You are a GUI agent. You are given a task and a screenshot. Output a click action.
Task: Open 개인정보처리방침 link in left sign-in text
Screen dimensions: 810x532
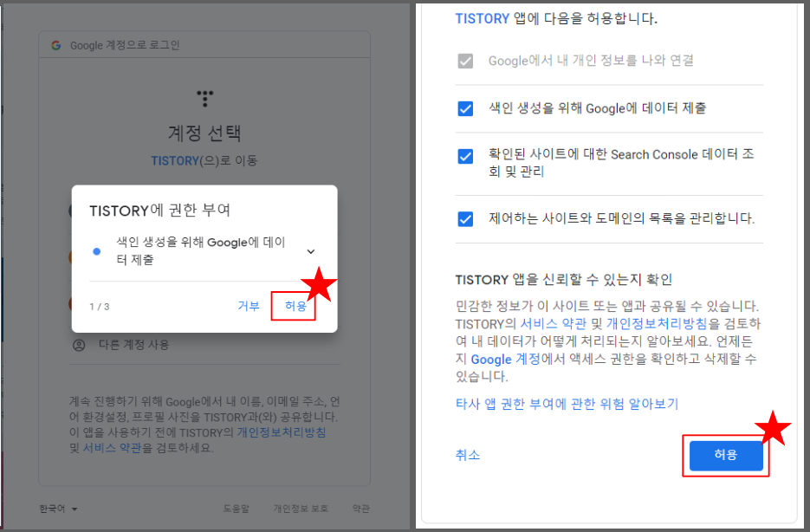tap(282, 432)
